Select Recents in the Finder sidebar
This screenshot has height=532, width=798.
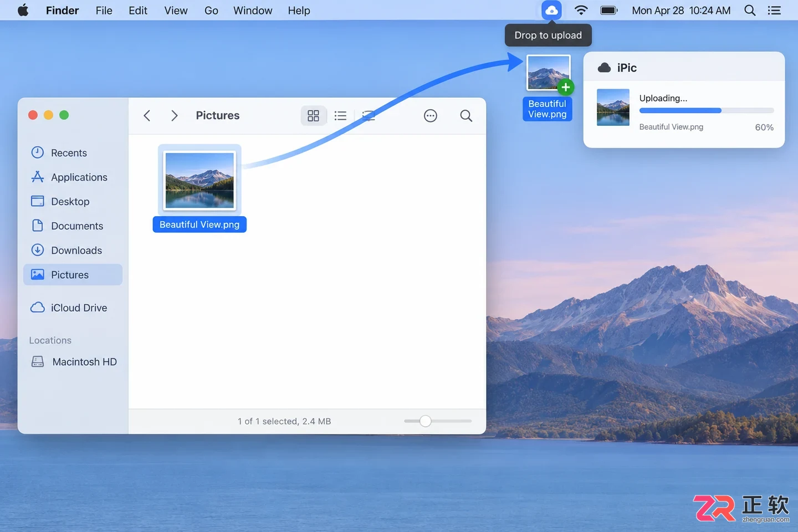[73, 152]
